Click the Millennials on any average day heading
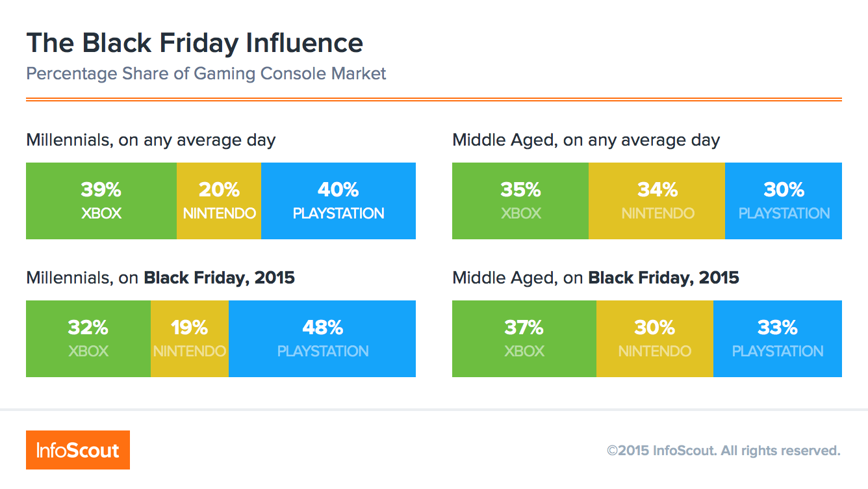Image resolution: width=868 pixels, height=489 pixels. click(151, 140)
